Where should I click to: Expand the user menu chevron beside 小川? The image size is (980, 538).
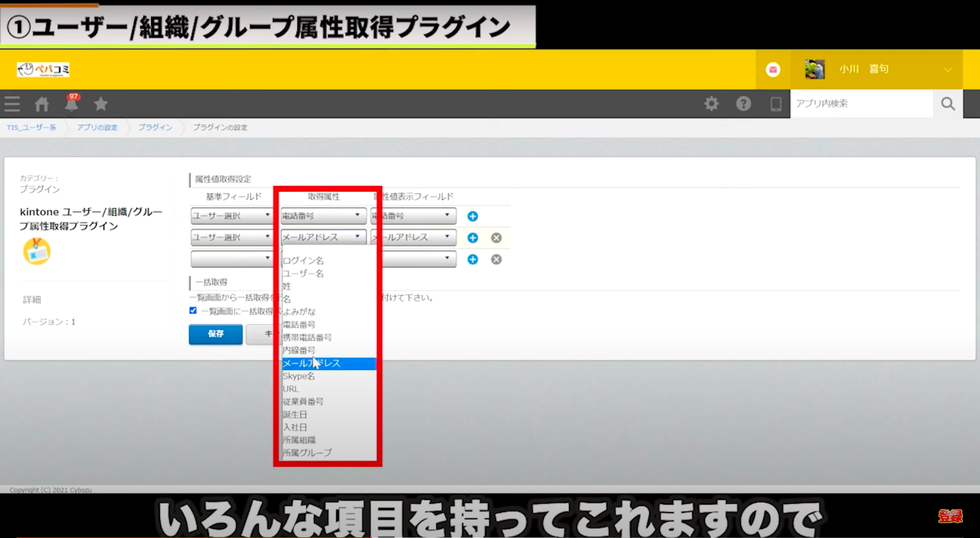[947, 69]
